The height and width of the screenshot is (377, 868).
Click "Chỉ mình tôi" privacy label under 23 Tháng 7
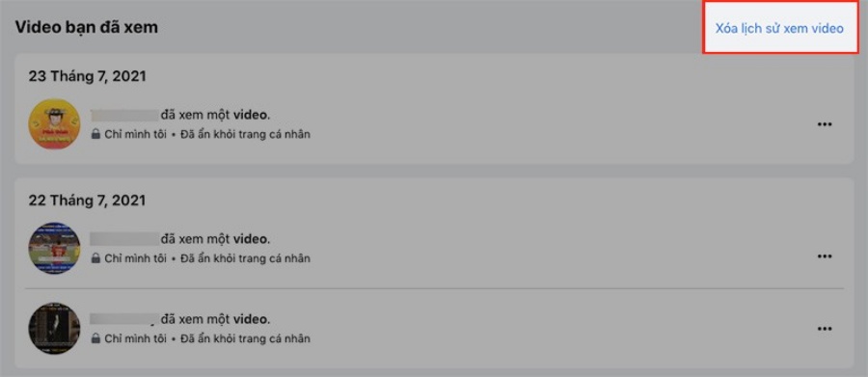135,134
